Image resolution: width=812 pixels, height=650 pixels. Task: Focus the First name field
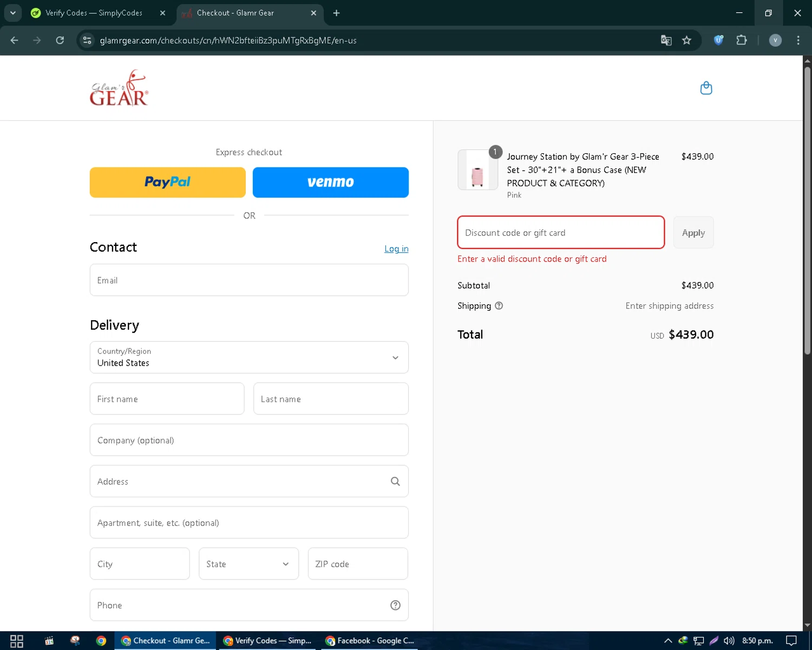(167, 399)
